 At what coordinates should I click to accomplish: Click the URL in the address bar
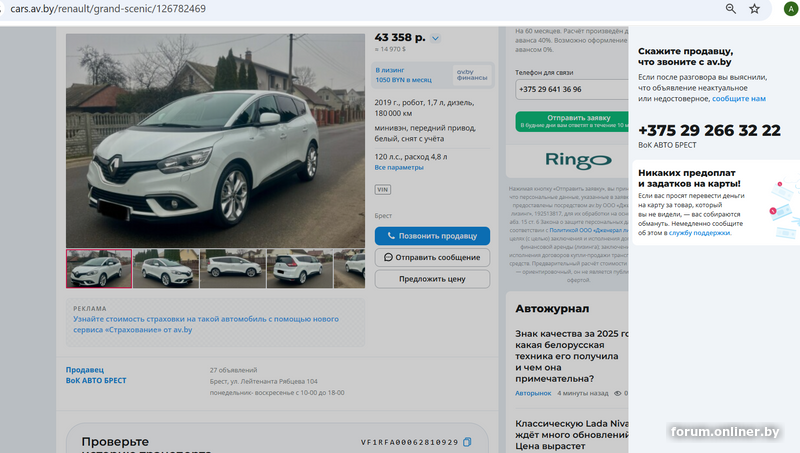pyautogui.click(x=108, y=9)
